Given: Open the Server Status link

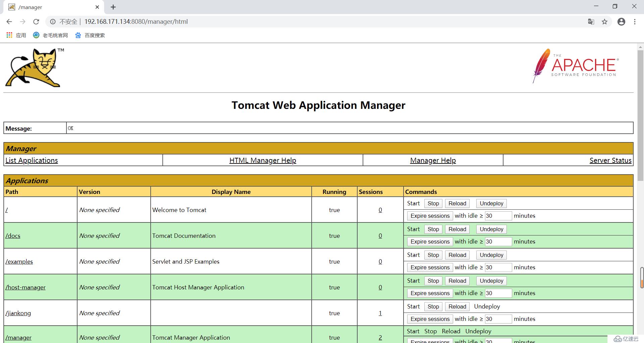Looking at the screenshot, I should coord(610,160).
